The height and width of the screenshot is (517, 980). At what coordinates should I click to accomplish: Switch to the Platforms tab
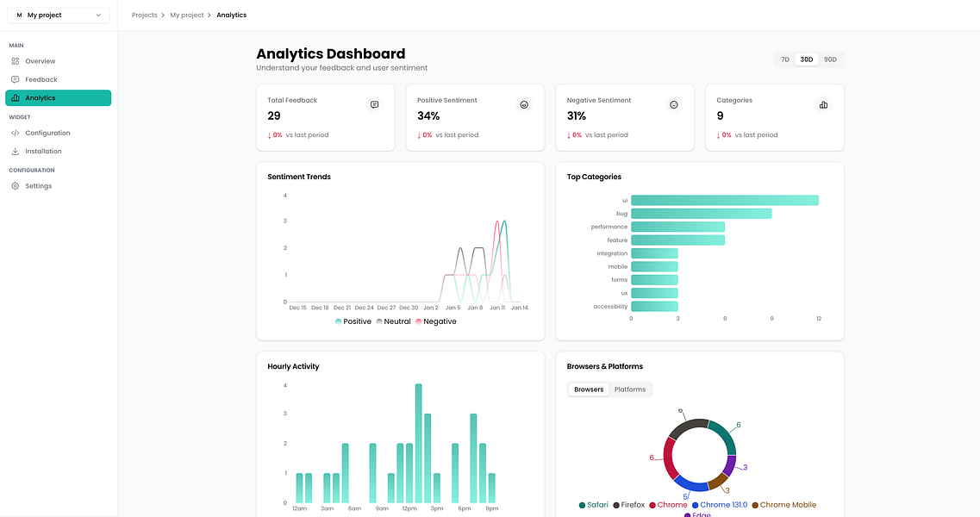tap(630, 389)
